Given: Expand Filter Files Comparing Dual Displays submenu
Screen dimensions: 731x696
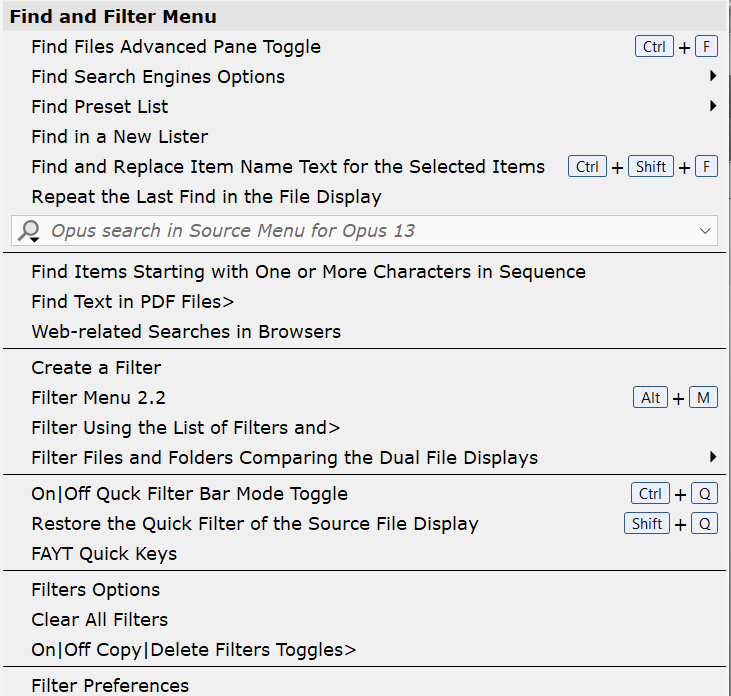Looking at the screenshot, I should [284, 458].
